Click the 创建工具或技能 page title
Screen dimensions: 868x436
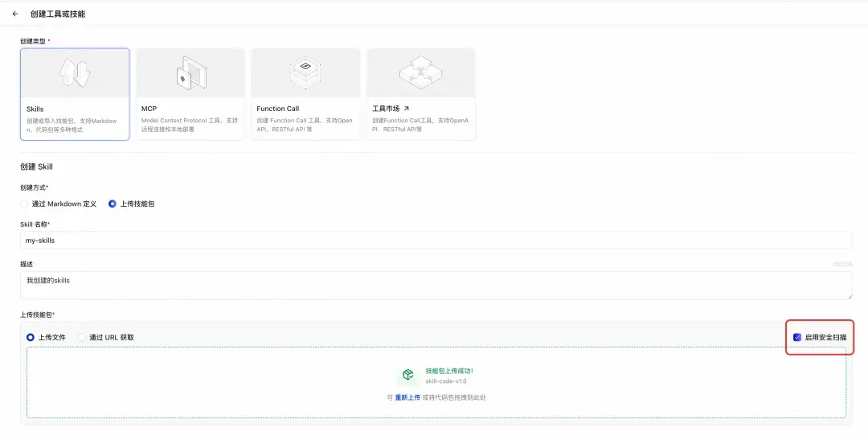58,14
